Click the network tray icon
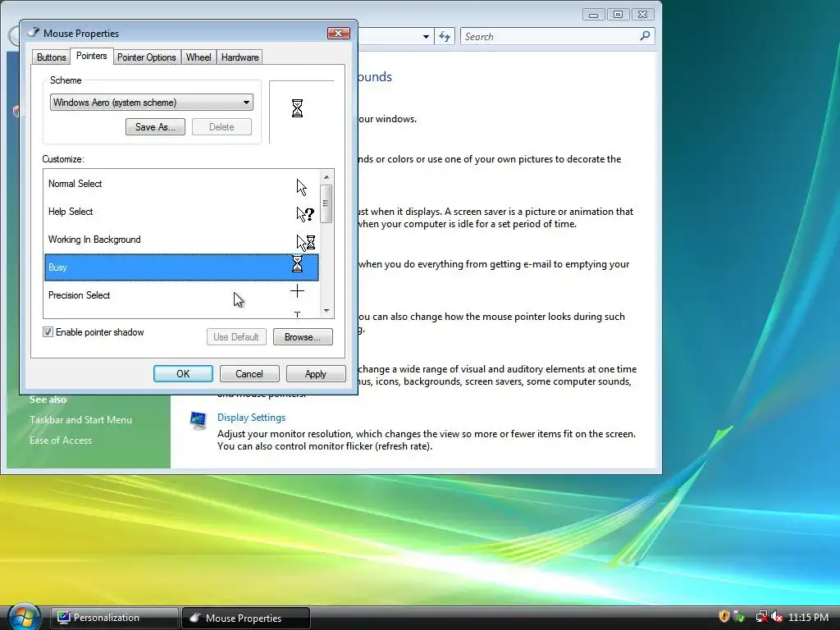The image size is (840, 630). 761,617
